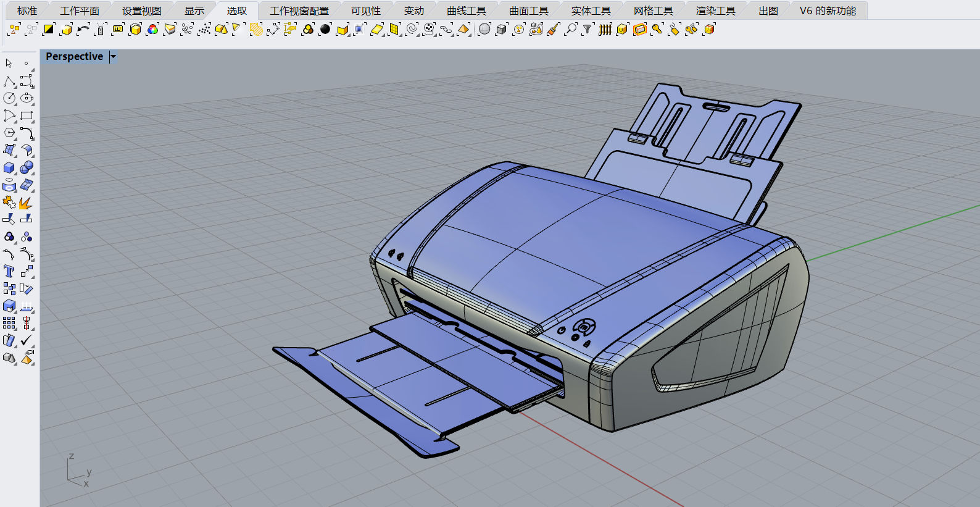The width and height of the screenshot is (980, 507).
Task: Click the paintbrush selection icon
Action: tap(554, 29)
